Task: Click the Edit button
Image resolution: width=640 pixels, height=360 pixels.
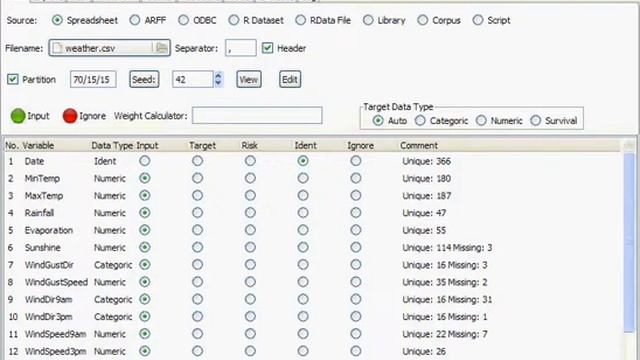Action: 290,79
